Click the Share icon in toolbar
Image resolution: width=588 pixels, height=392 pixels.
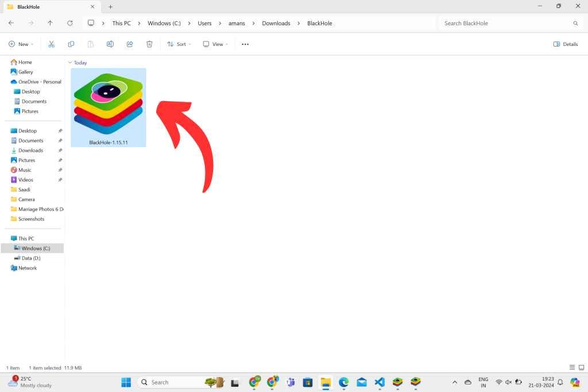130,44
